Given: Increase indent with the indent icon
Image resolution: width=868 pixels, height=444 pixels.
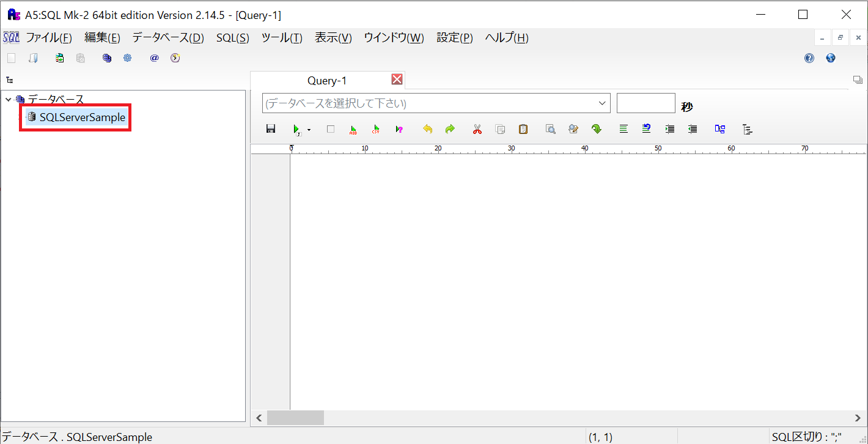Looking at the screenshot, I should pos(670,129).
